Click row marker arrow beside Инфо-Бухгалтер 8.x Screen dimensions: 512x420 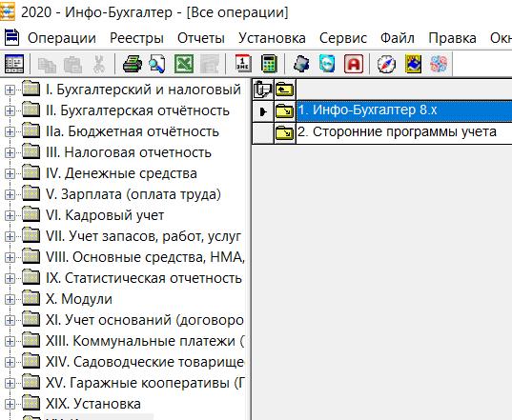[263, 111]
